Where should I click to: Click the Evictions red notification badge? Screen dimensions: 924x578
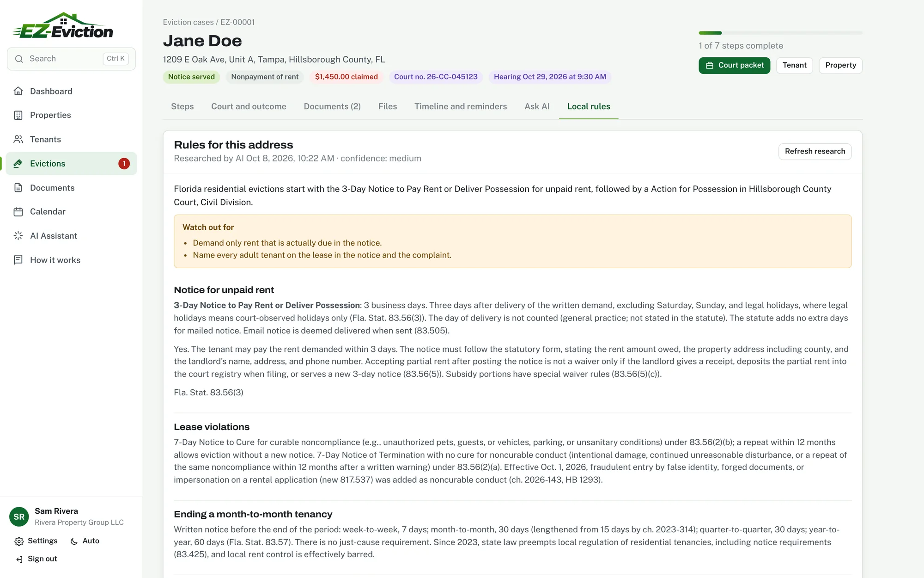(x=124, y=163)
